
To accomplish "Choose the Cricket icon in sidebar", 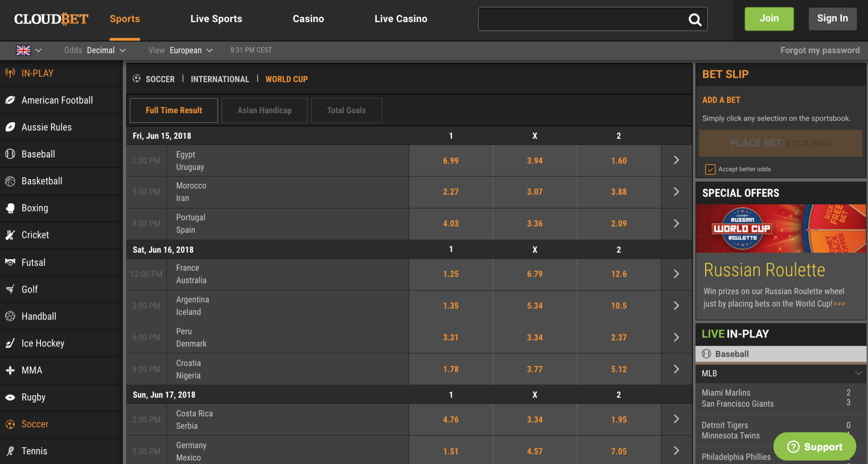I will (x=10, y=235).
